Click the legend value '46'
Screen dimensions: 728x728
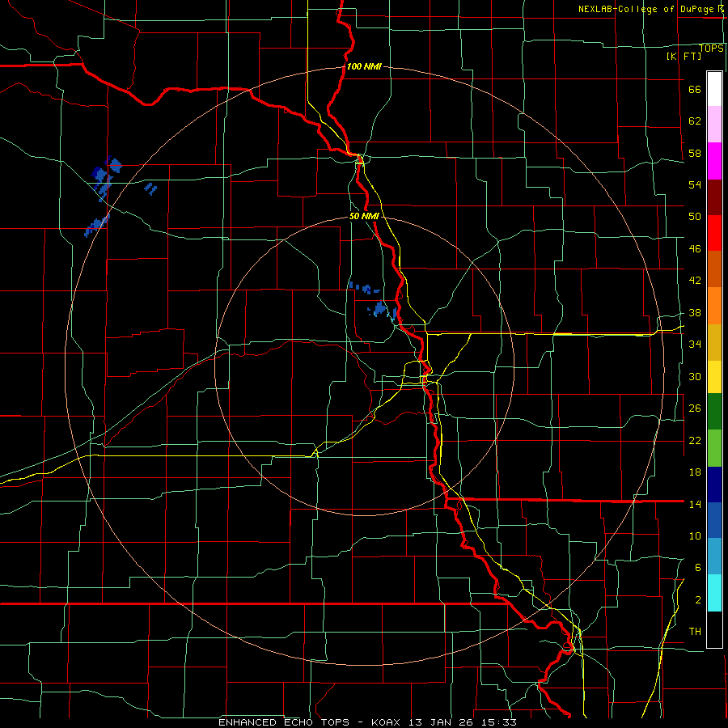click(x=695, y=249)
